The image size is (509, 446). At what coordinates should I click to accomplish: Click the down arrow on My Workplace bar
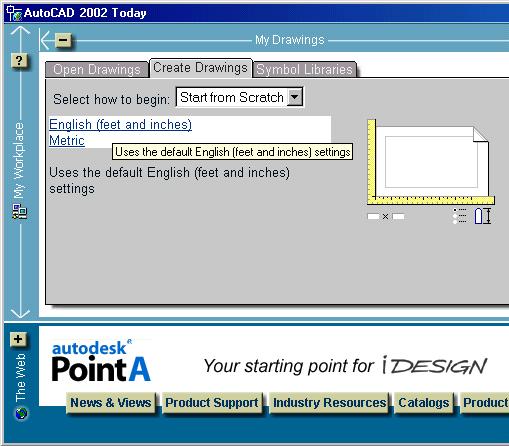coord(20,313)
